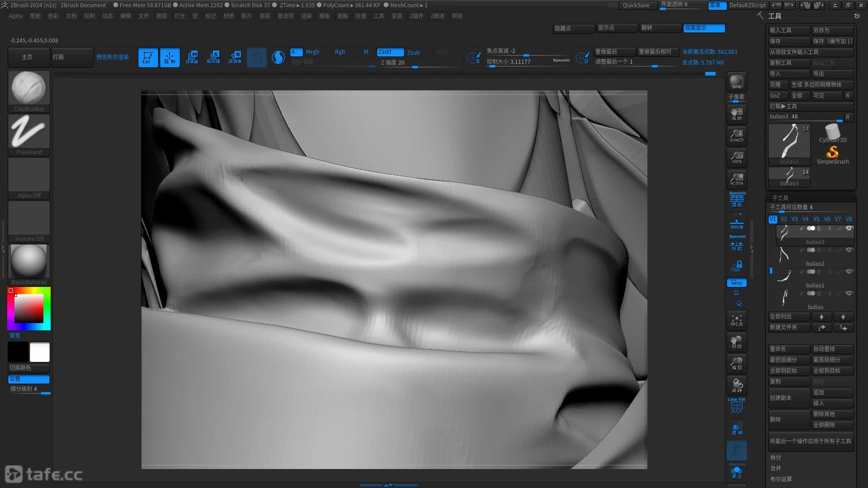Screen dimensions: 868x488
Task: Move subtool up with up arrow
Action: [822, 317]
